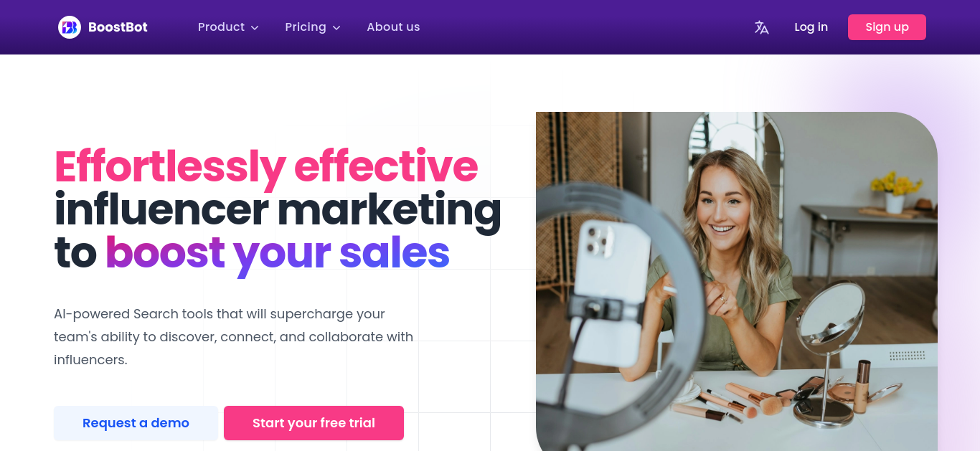The width and height of the screenshot is (980, 451).
Task: Click the 'Effortlessly effective' pink headline
Action: point(266,167)
